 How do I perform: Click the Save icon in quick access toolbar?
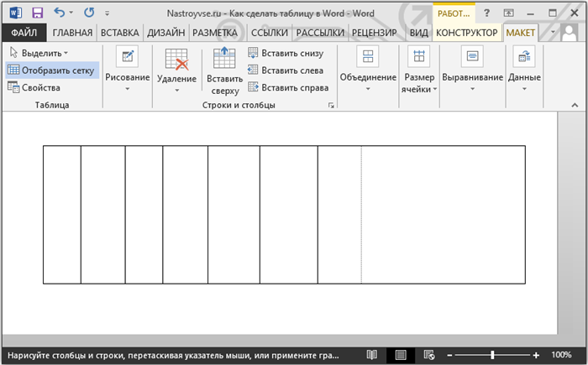[38, 13]
